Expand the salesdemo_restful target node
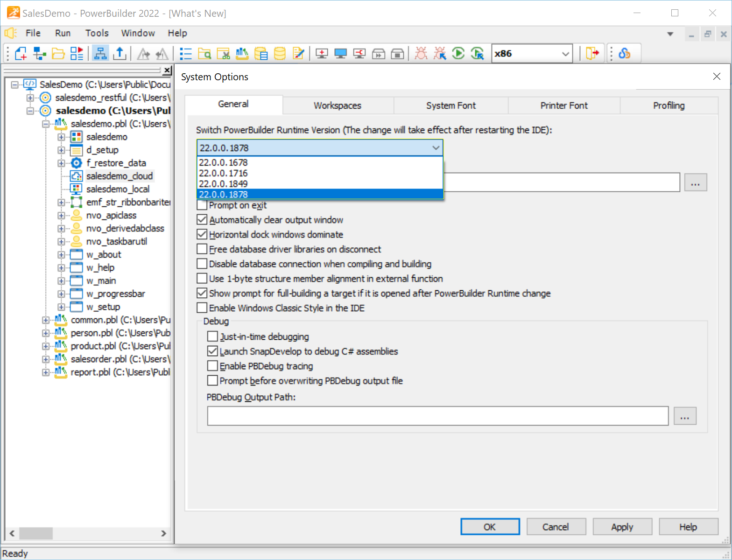 [x=30, y=98]
